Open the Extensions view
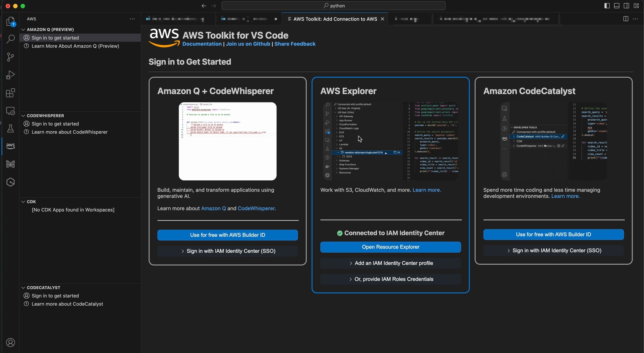This screenshot has height=353, width=644. 10,93
